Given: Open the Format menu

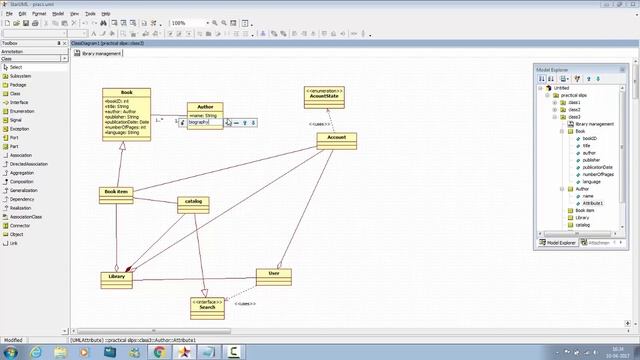Looking at the screenshot, I should [39, 13].
